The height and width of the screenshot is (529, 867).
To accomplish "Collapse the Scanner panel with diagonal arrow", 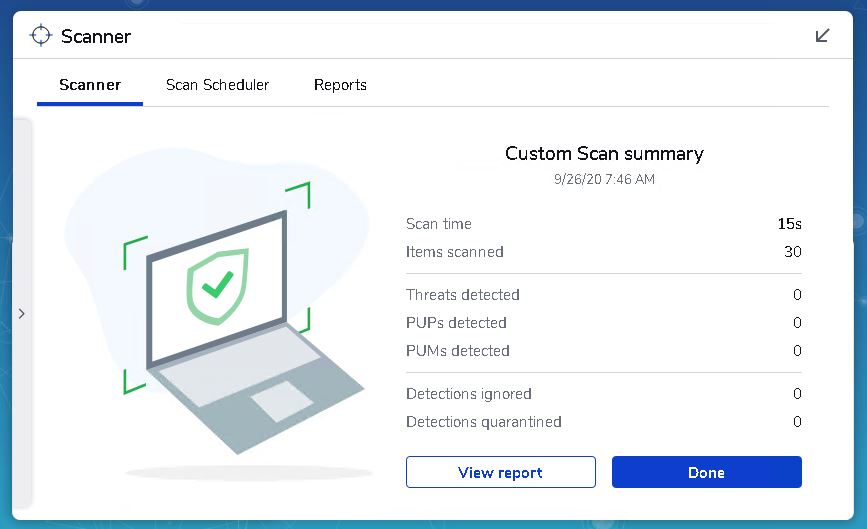I will tap(822, 36).
